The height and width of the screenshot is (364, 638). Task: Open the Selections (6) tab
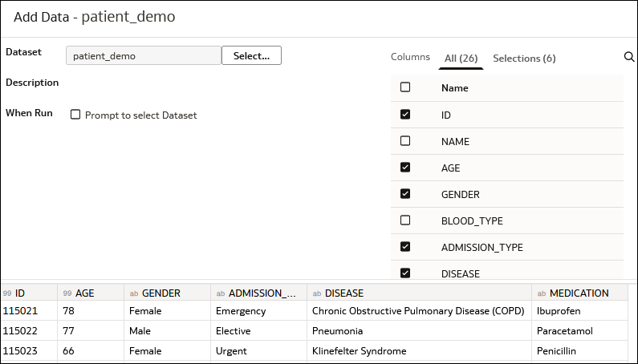click(524, 58)
